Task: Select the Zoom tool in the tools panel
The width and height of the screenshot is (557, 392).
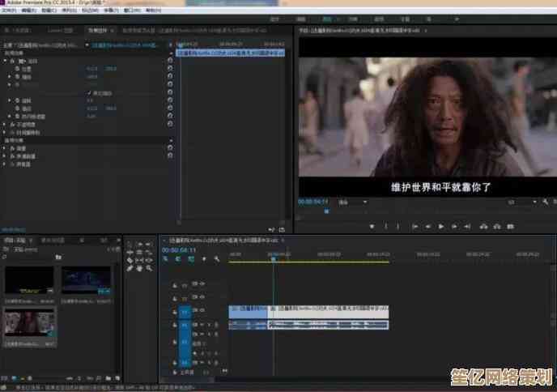Action: point(149,268)
